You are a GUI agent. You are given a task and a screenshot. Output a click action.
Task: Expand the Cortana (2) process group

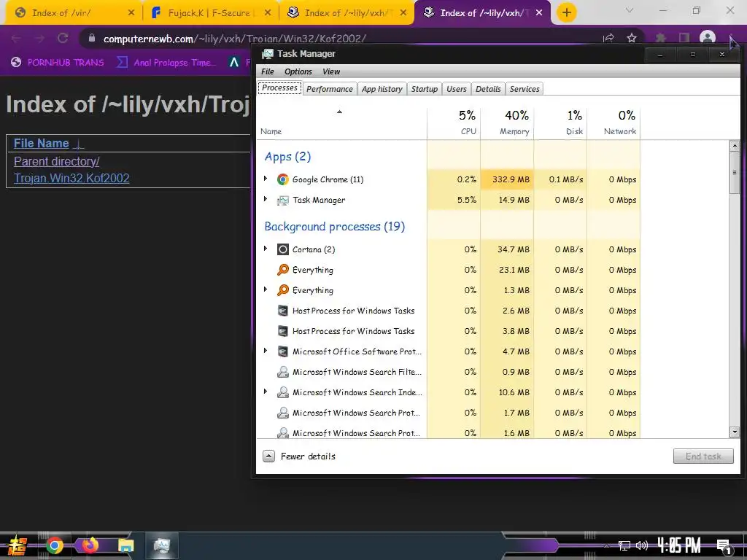266,249
